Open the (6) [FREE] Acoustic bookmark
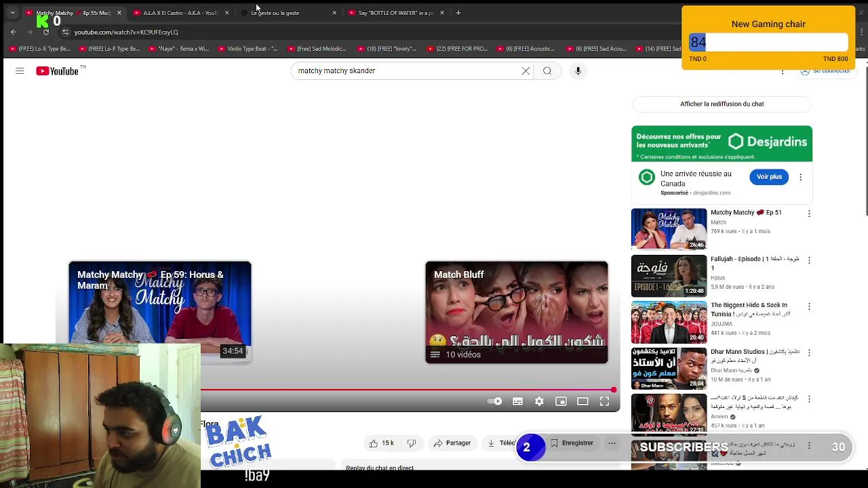 526,49
